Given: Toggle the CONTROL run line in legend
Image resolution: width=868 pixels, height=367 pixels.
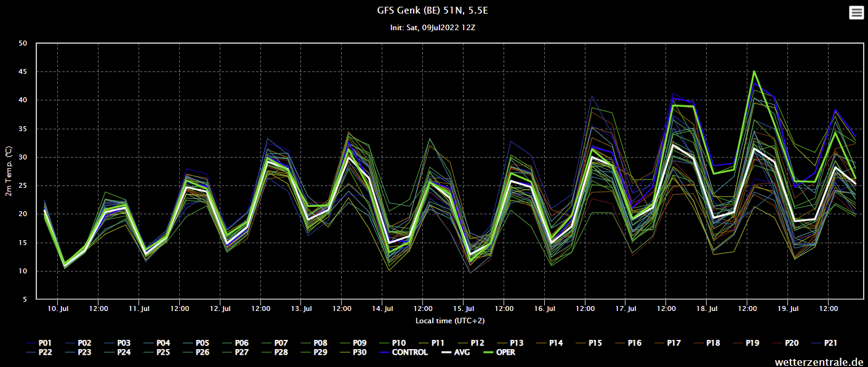Looking at the screenshot, I should click(403, 352).
